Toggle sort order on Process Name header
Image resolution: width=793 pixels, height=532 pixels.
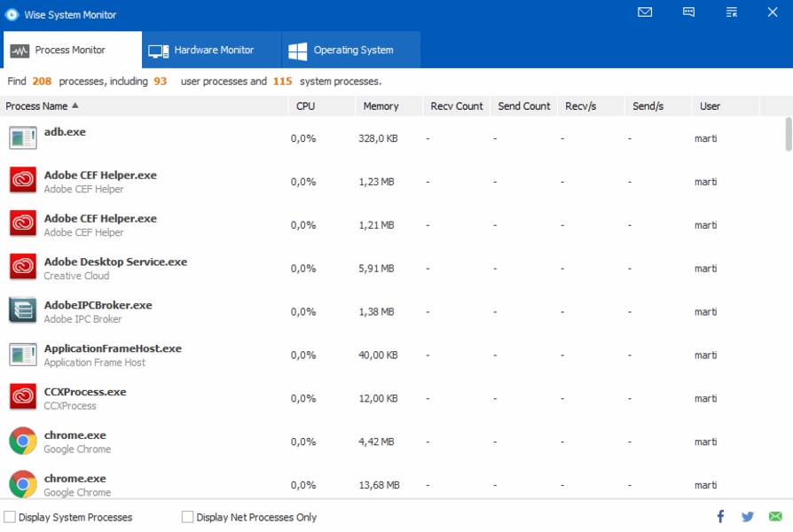coord(40,106)
